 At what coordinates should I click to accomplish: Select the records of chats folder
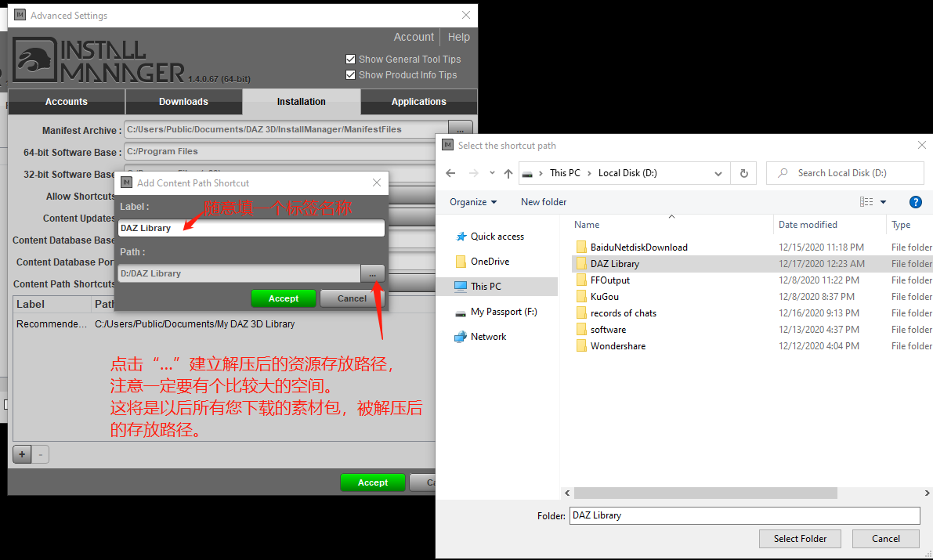pyautogui.click(x=623, y=313)
